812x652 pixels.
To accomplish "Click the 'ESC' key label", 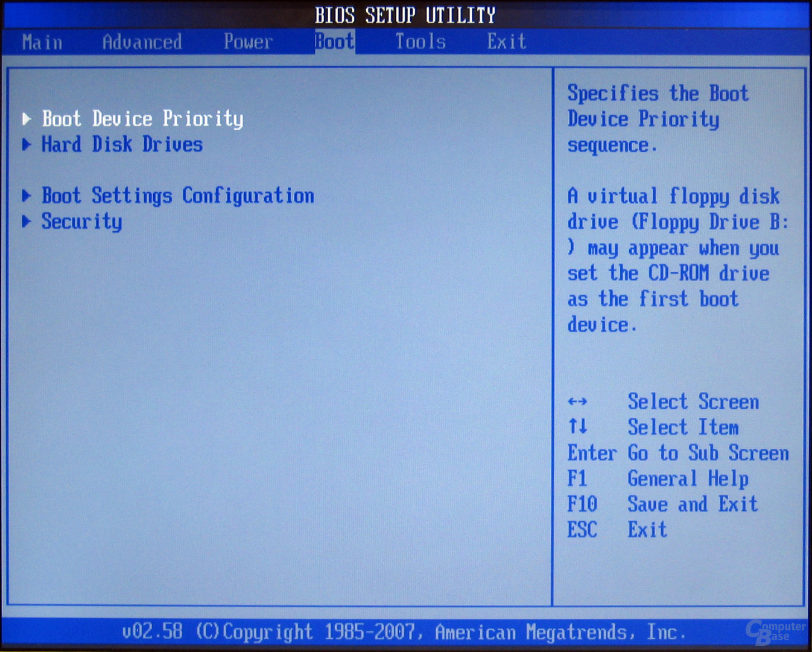I will point(582,529).
